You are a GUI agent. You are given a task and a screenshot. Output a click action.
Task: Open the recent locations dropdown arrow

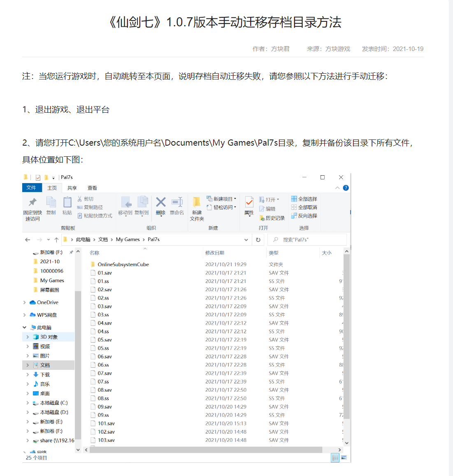point(48,240)
